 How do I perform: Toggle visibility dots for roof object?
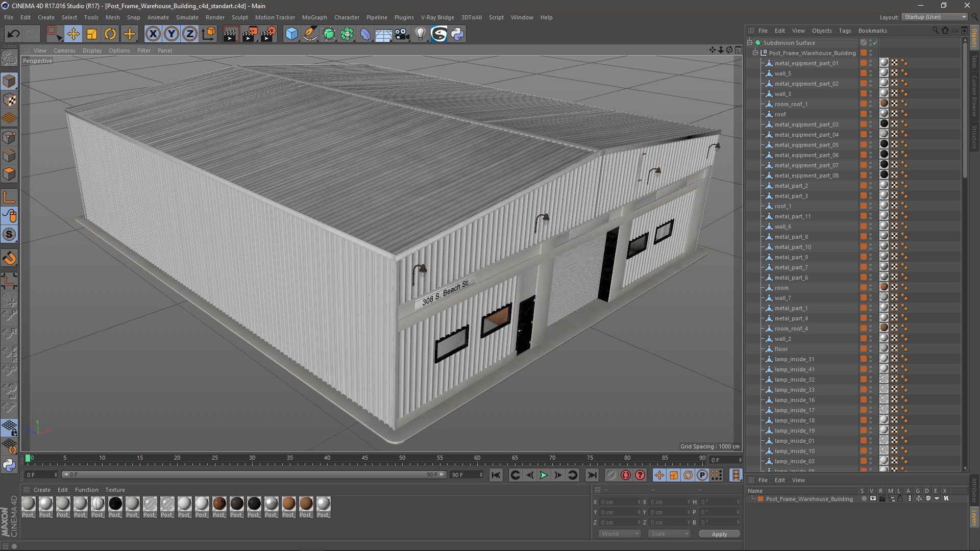[871, 114]
